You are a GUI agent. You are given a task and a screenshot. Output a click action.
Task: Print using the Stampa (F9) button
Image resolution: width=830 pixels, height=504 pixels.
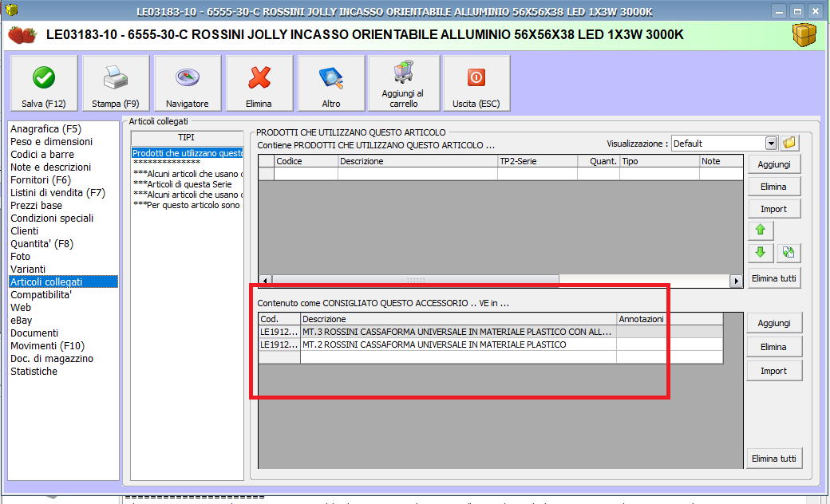point(116,84)
